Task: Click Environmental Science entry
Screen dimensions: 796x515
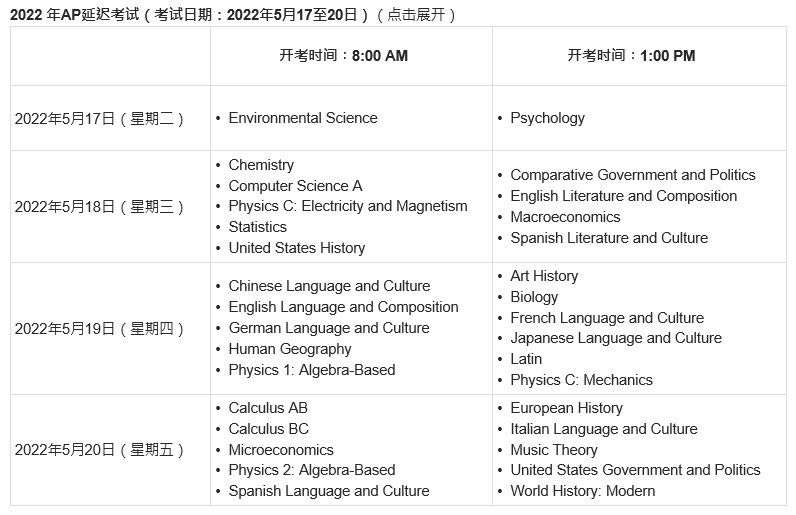Action: point(303,118)
